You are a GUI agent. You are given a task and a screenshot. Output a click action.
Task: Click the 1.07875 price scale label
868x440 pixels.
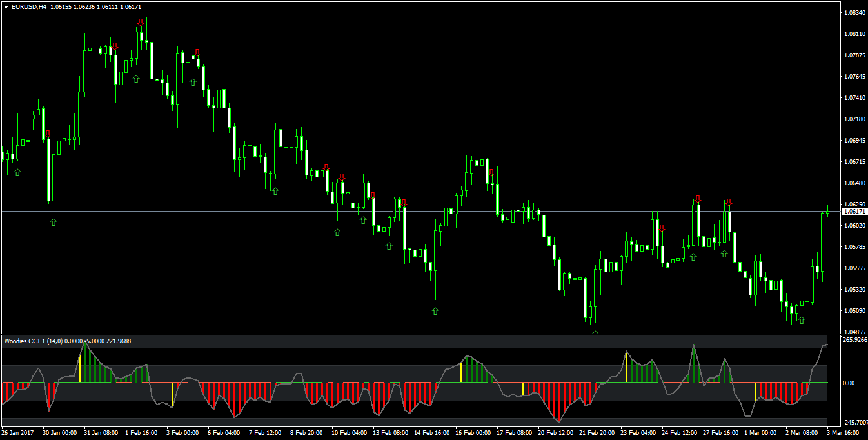pos(854,55)
